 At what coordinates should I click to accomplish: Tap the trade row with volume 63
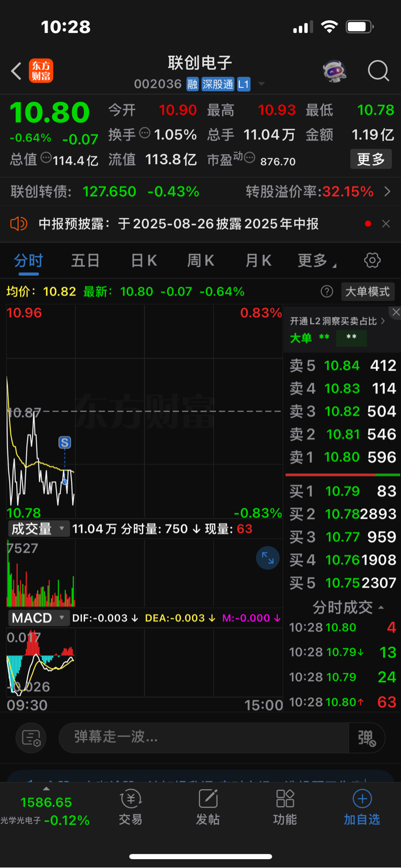pos(343,702)
